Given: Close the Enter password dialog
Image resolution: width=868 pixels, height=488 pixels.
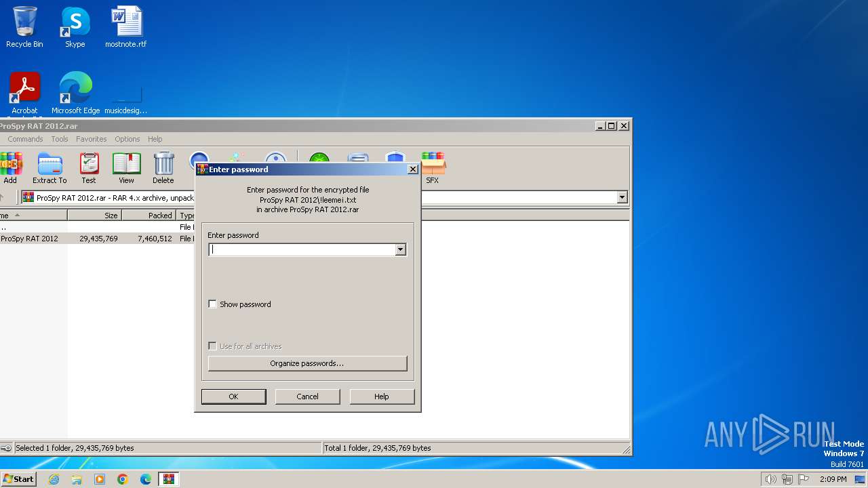Looking at the screenshot, I should (412, 169).
